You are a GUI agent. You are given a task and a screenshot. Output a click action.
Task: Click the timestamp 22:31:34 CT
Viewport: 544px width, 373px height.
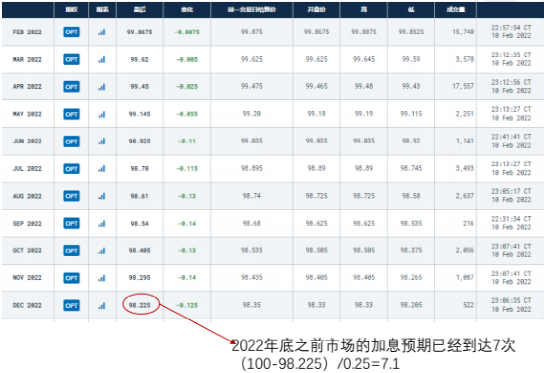pyautogui.click(x=511, y=219)
